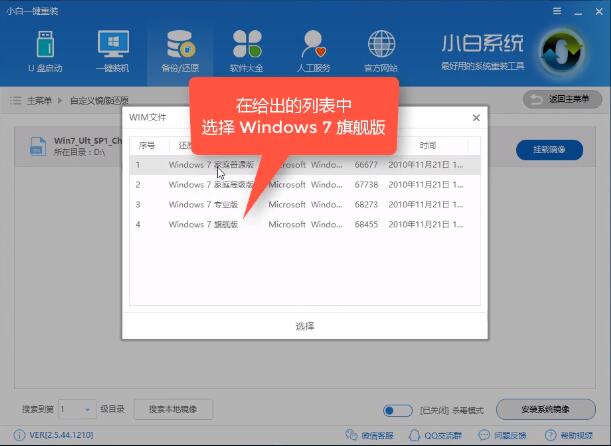Return via the 返回主菜单 button
611x446 pixels.
(561, 100)
